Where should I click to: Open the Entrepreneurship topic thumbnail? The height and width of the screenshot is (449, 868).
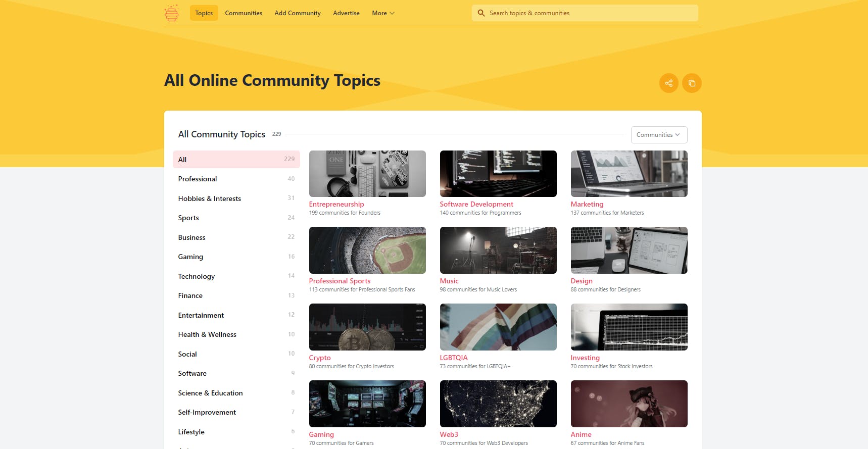[367, 174]
